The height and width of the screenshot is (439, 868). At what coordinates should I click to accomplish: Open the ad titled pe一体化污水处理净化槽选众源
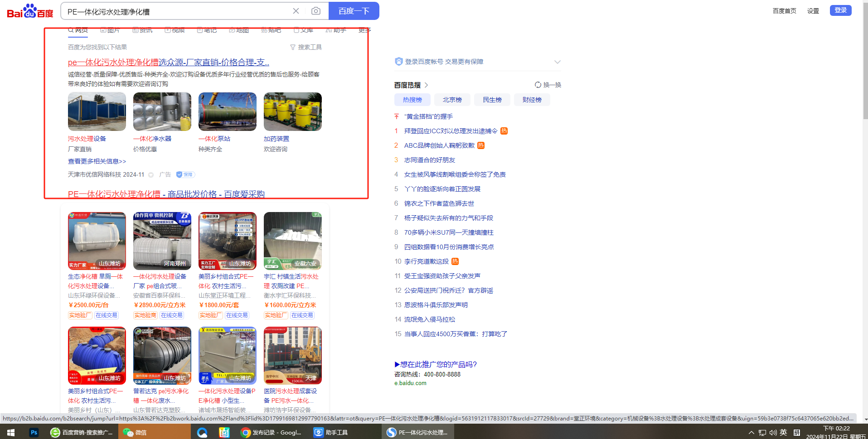169,62
